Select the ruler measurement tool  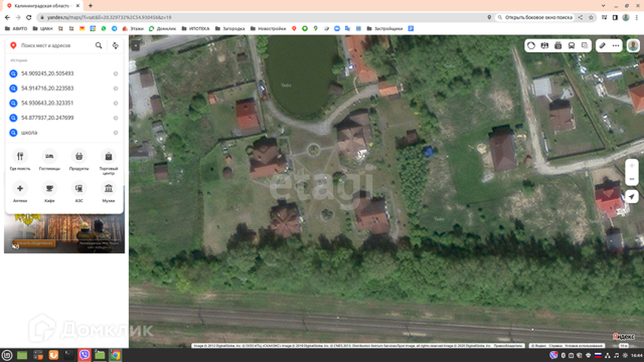602,45
